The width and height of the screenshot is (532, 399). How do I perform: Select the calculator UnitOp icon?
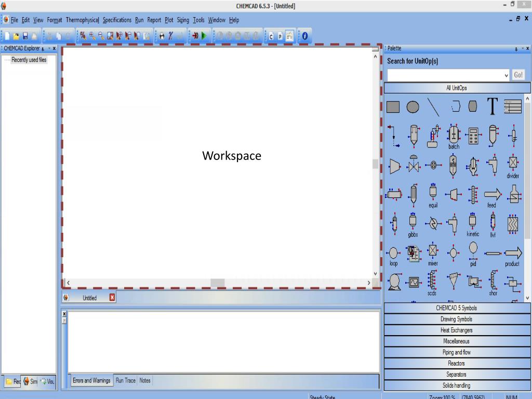click(x=473, y=136)
